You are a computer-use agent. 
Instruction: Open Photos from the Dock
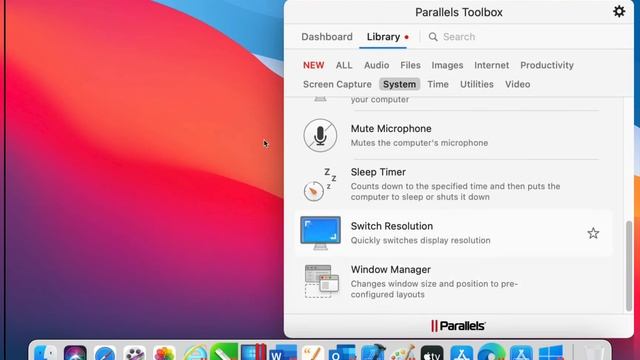164,353
